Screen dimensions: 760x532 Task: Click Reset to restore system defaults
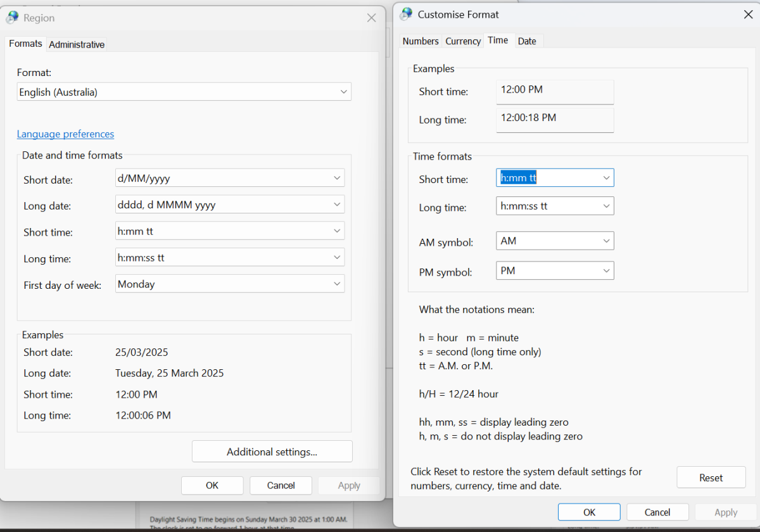click(711, 478)
